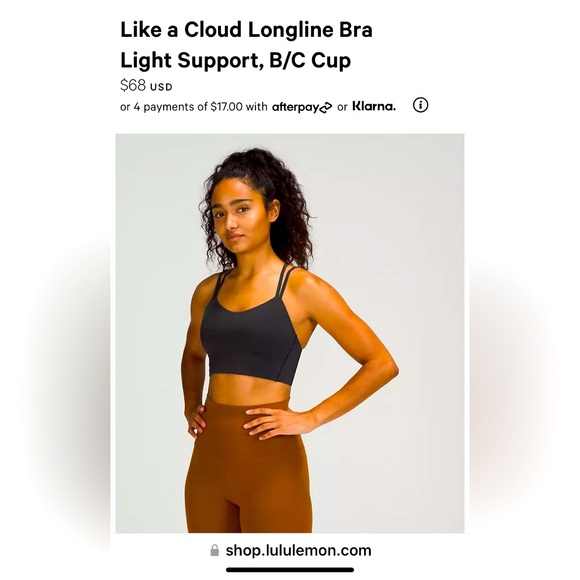Click the $17.00 installment amount

coord(226,107)
